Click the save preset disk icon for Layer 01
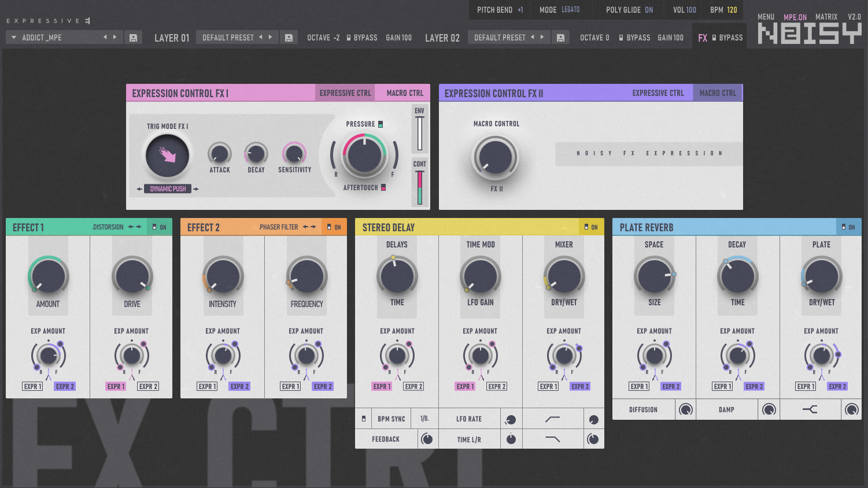The image size is (868, 488). click(289, 36)
